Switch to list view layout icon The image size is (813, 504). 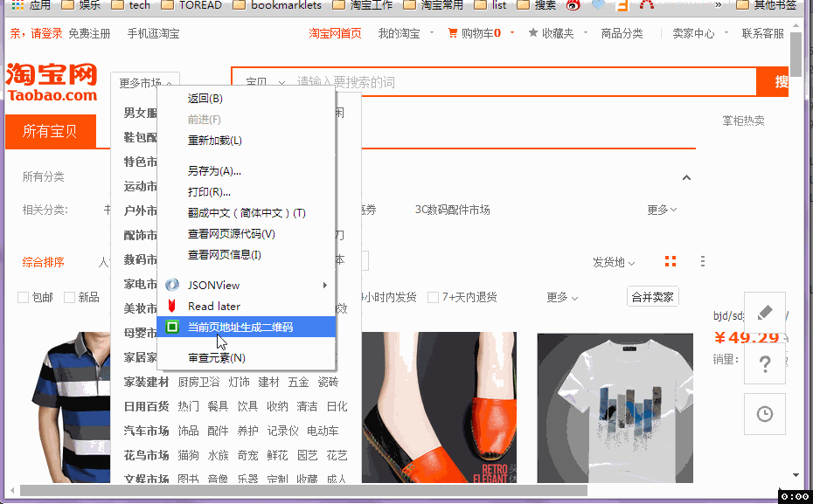702,262
